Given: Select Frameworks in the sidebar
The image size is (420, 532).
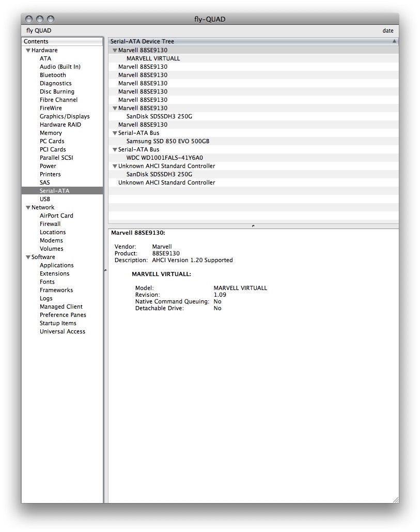Looking at the screenshot, I should [x=56, y=290].
